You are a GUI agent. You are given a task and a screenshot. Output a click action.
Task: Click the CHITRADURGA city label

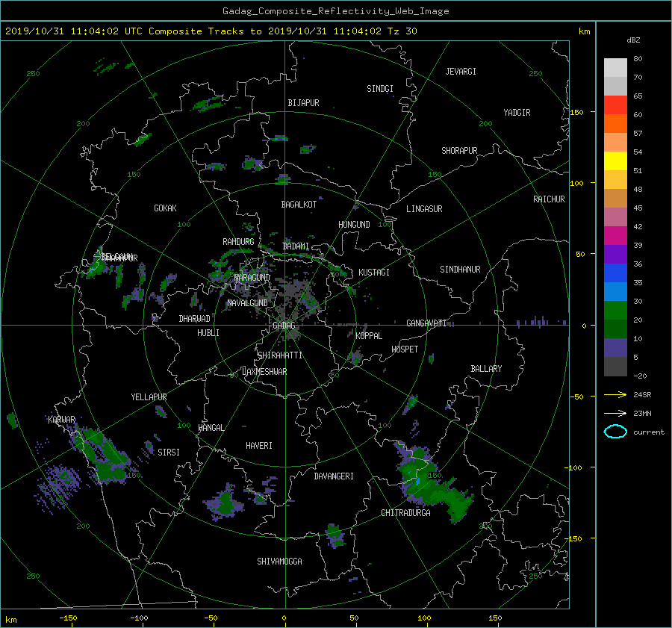pos(405,513)
